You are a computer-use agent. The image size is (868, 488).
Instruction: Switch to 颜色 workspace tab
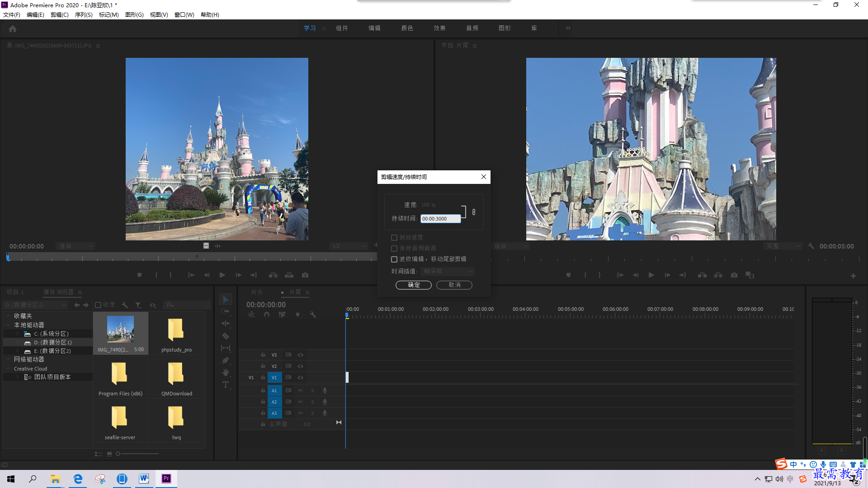[407, 28]
